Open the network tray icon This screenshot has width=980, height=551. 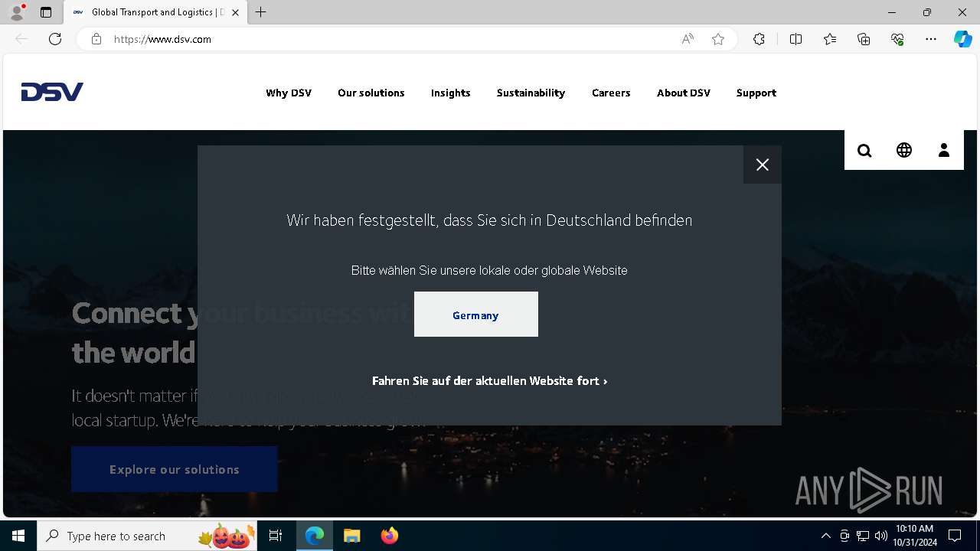click(x=863, y=536)
